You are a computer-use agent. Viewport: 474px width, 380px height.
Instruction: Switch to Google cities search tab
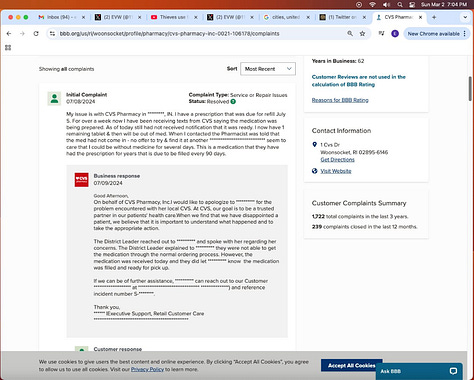click(x=286, y=17)
